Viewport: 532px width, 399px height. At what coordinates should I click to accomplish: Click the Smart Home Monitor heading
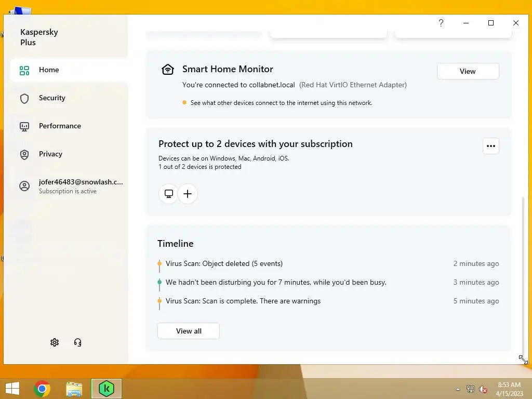tap(228, 69)
